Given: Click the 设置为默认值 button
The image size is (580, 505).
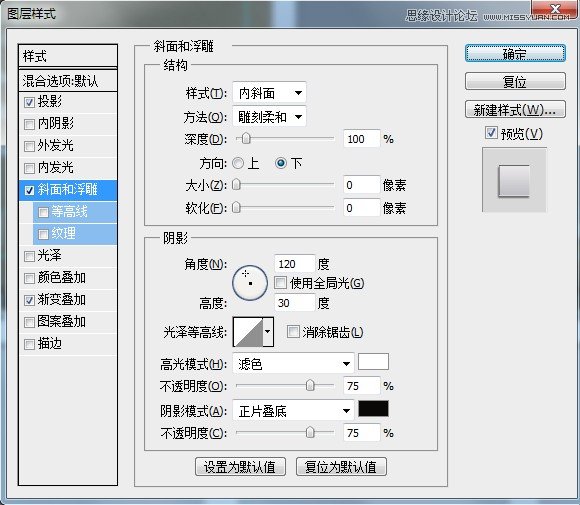Looking at the screenshot, I should [240, 467].
